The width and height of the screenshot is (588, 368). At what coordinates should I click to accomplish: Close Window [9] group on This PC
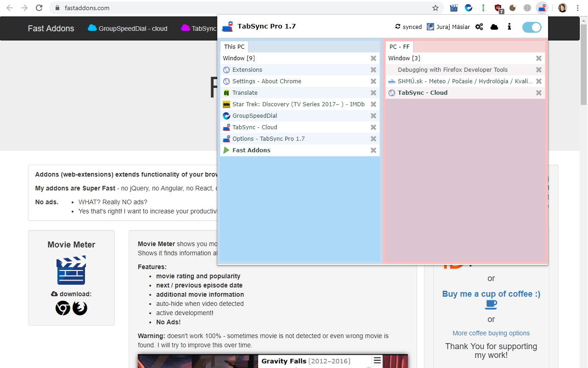[373, 58]
